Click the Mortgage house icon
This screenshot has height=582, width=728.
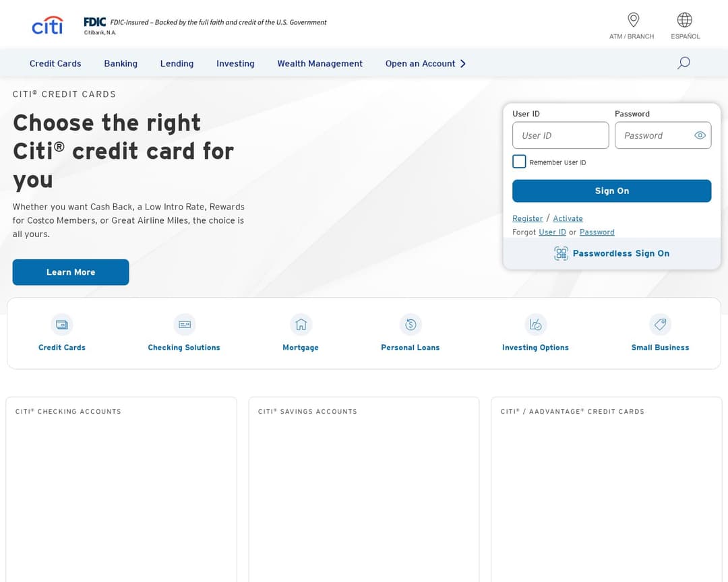pos(301,325)
